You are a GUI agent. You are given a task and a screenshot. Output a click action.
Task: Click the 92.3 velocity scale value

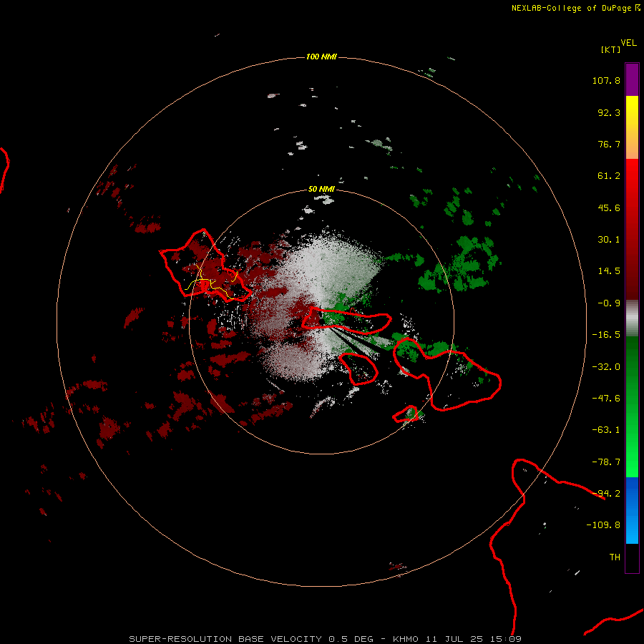click(609, 112)
